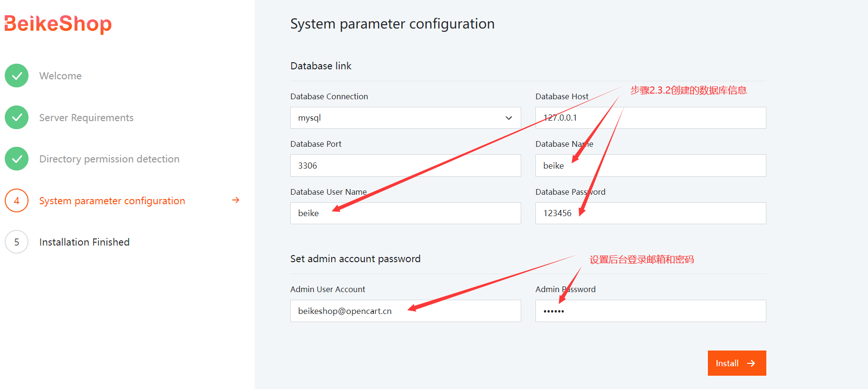
Task: Focus the Admin Password field
Action: 650,311
